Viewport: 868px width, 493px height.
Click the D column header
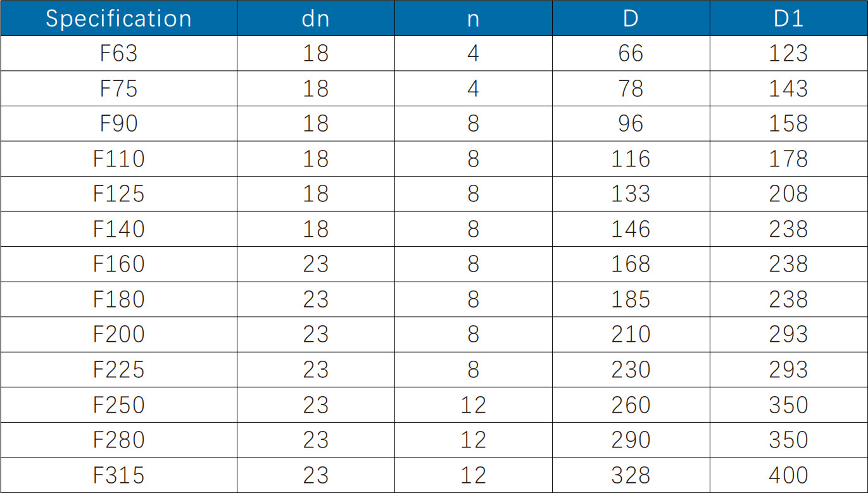pos(631,18)
